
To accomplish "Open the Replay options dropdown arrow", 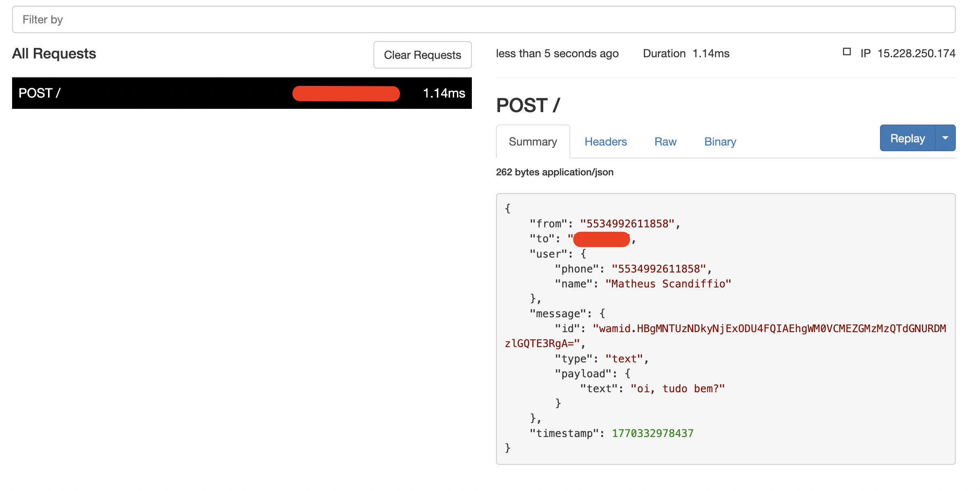I will coord(946,138).
